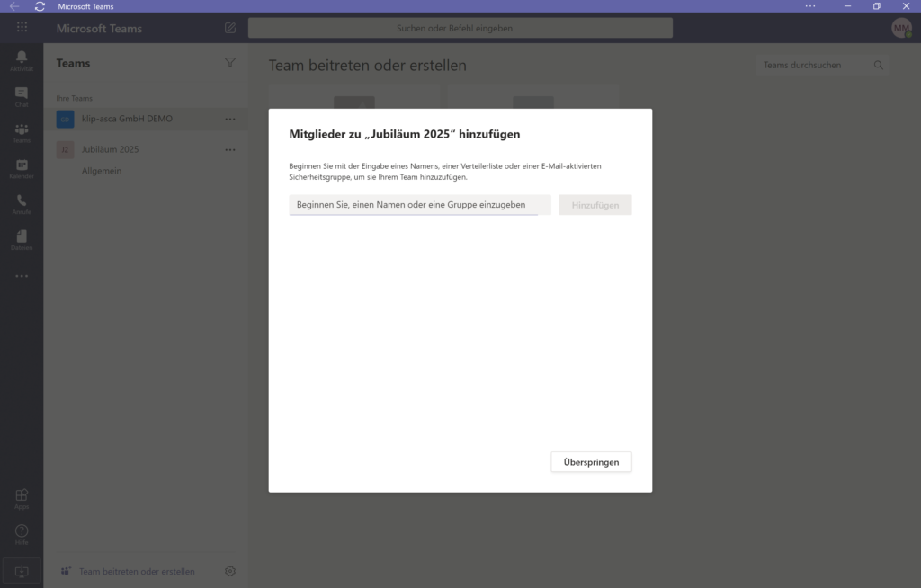Close the Microsoft Teams window
The height and width of the screenshot is (588, 921).
[906, 6]
